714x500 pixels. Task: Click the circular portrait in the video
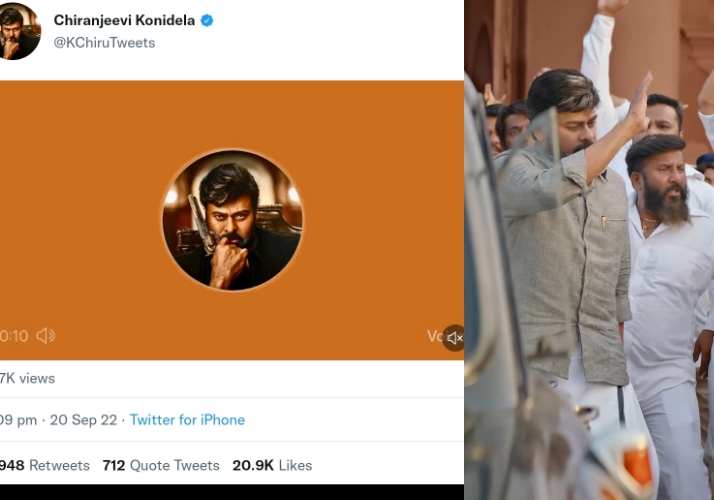pyautogui.click(x=232, y=220)
